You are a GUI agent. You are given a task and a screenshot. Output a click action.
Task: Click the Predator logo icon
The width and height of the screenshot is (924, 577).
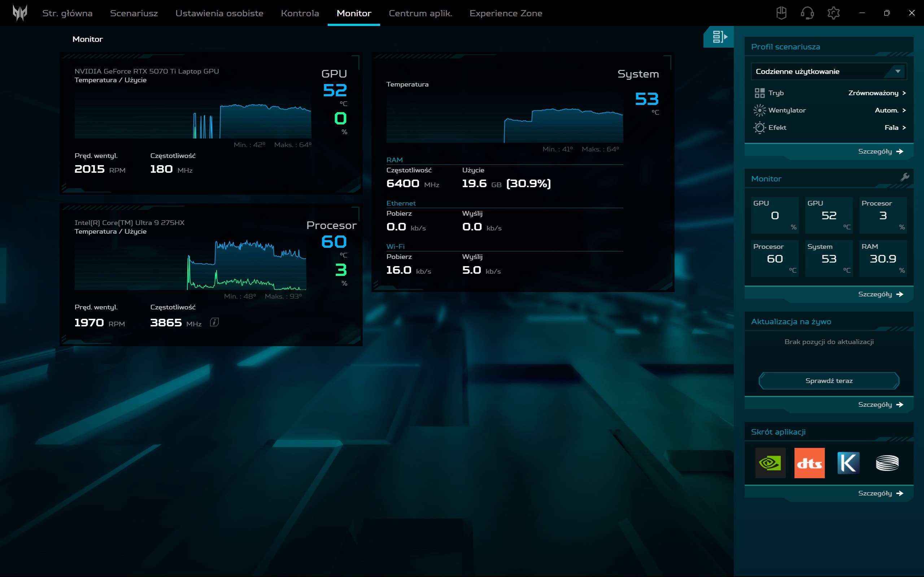coord(20,13)
